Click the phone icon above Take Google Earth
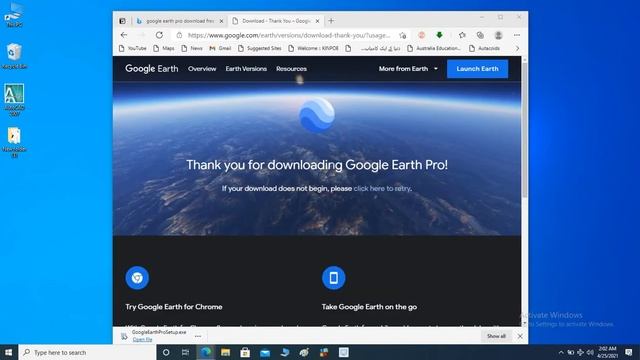Screen dimensions: 640x360 click(333, 278)
